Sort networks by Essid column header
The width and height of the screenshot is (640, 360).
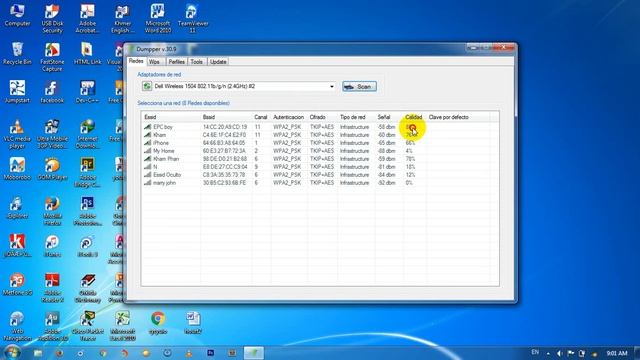(171, 117)
